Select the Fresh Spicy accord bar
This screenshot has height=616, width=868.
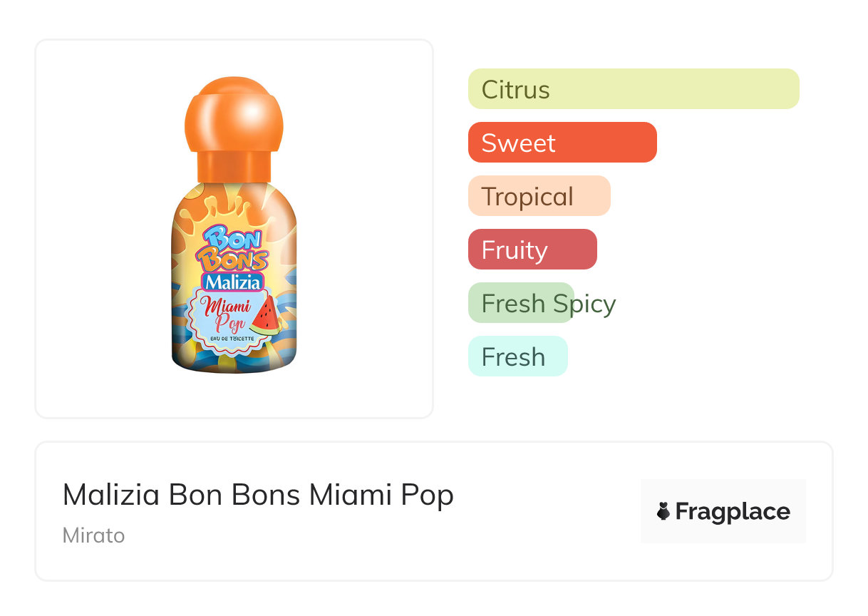tap(522, 303)
